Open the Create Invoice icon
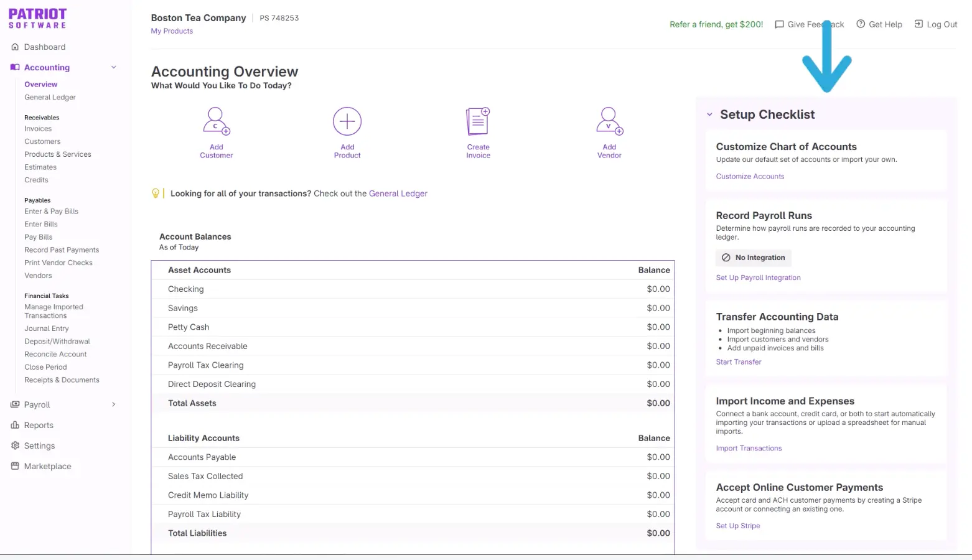Viewport: 972px width, 560px height. [x=478, y=121]
